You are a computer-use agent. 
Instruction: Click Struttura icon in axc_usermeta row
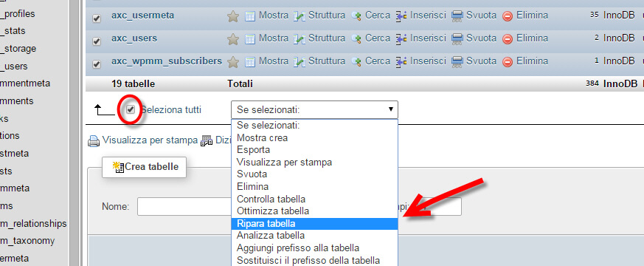300,16
